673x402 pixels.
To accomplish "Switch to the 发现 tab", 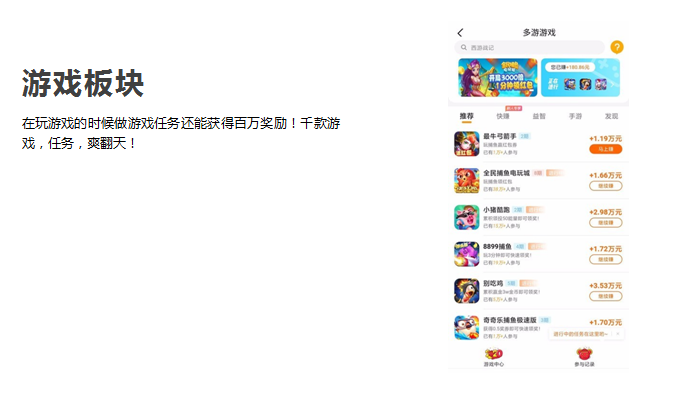I will (x=611, y=116).
